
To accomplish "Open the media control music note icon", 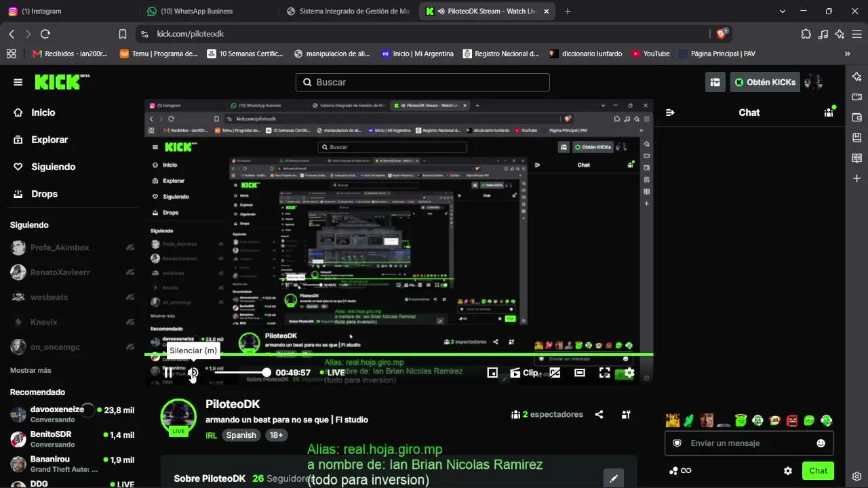I will (x=823, y=34).
